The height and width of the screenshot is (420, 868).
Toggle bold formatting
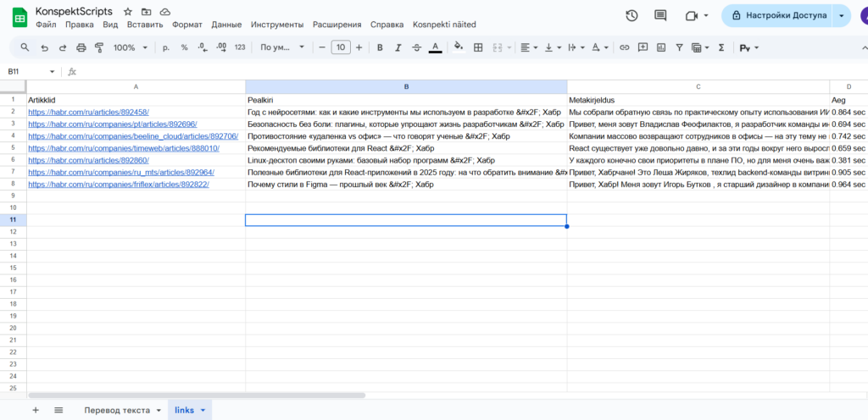380,47
